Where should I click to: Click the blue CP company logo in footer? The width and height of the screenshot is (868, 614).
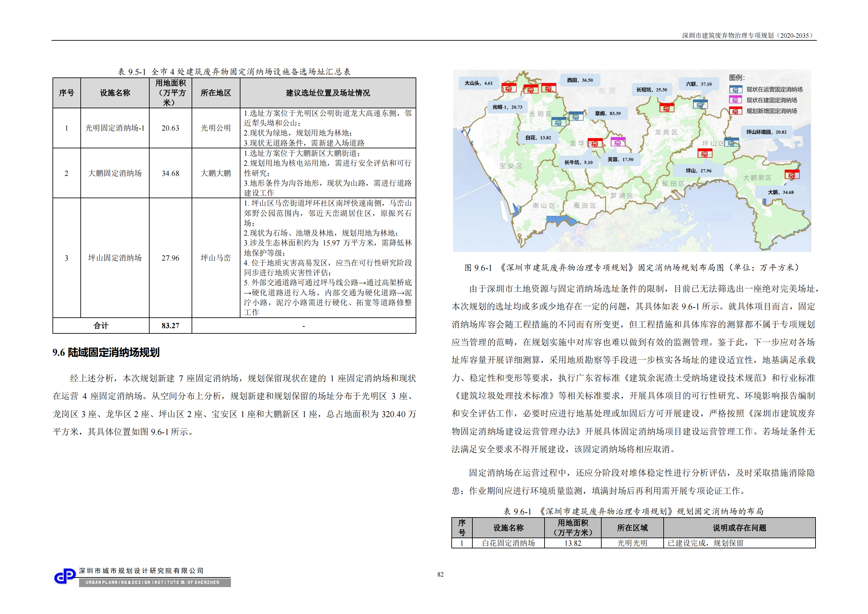(x=65, y=576)
